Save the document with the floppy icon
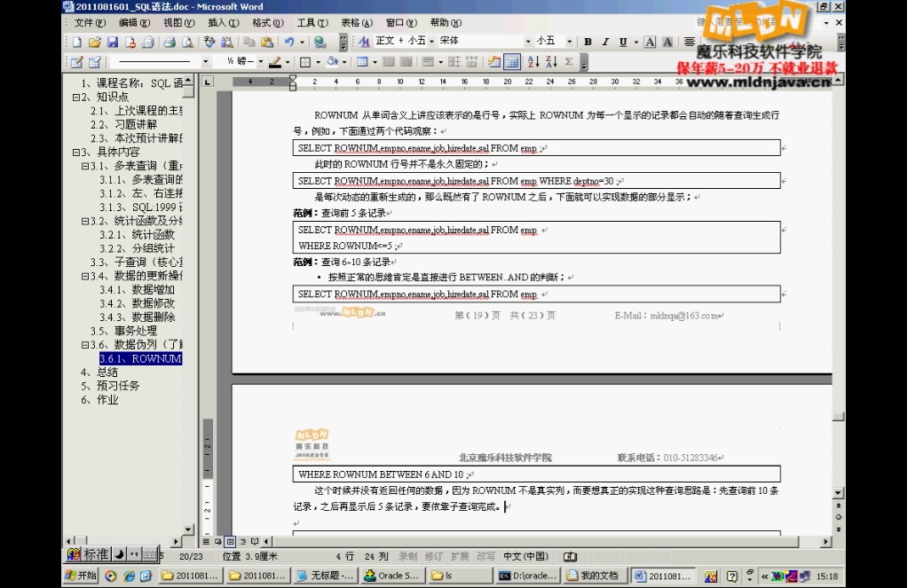The width and height of the screenshot is (907, 588). 113,43
